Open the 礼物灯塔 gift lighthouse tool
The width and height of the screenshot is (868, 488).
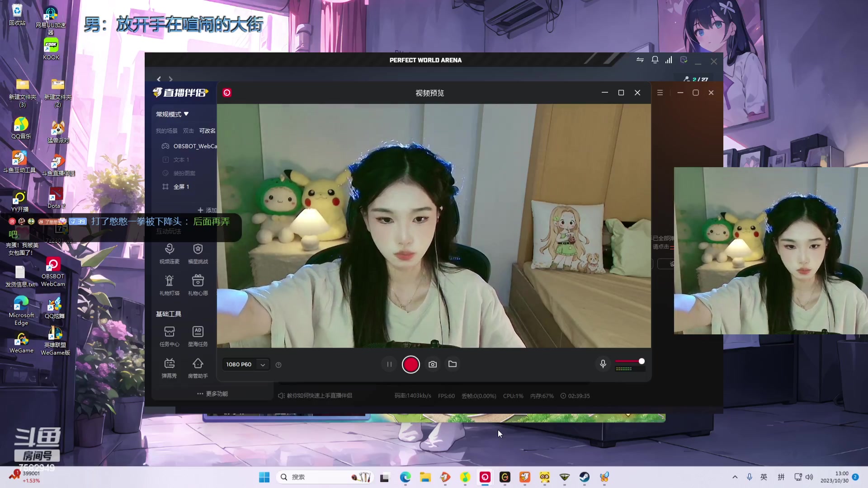tap(169, 285)
